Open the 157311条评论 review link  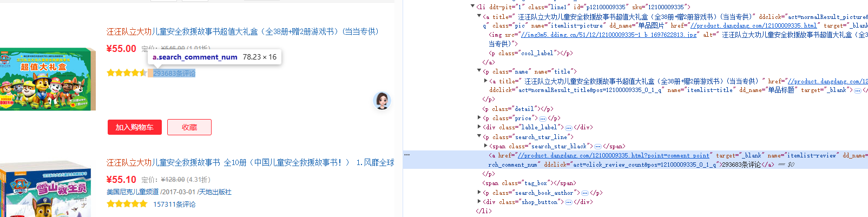coord(174,204)
